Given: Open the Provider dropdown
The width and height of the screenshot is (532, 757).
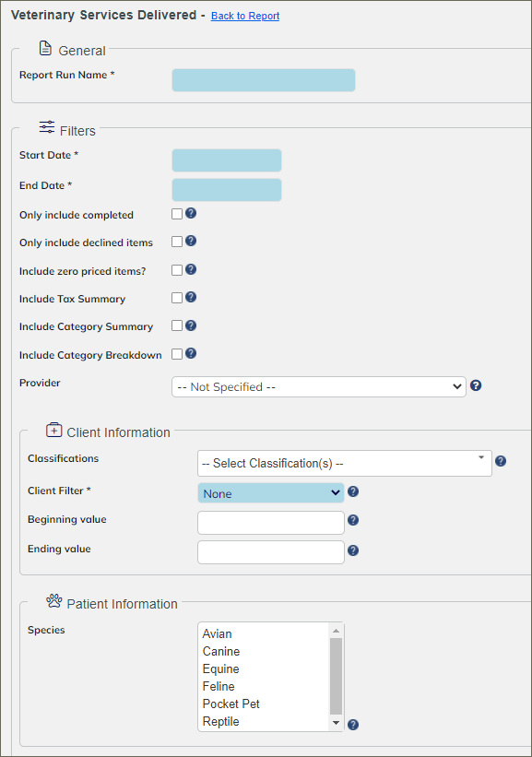Looking at the screenshot, I should click(319, 386).
